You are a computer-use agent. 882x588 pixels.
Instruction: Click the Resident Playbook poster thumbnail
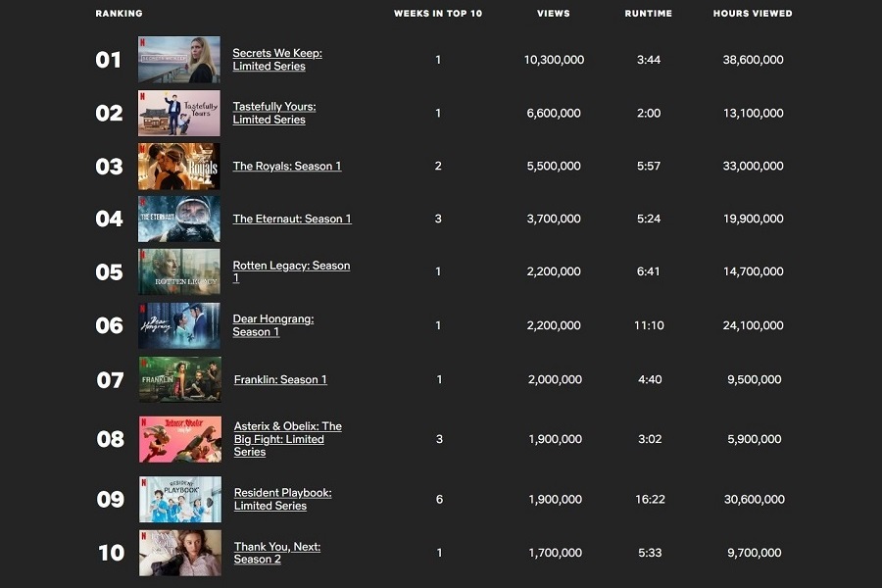tap(180, 499)
